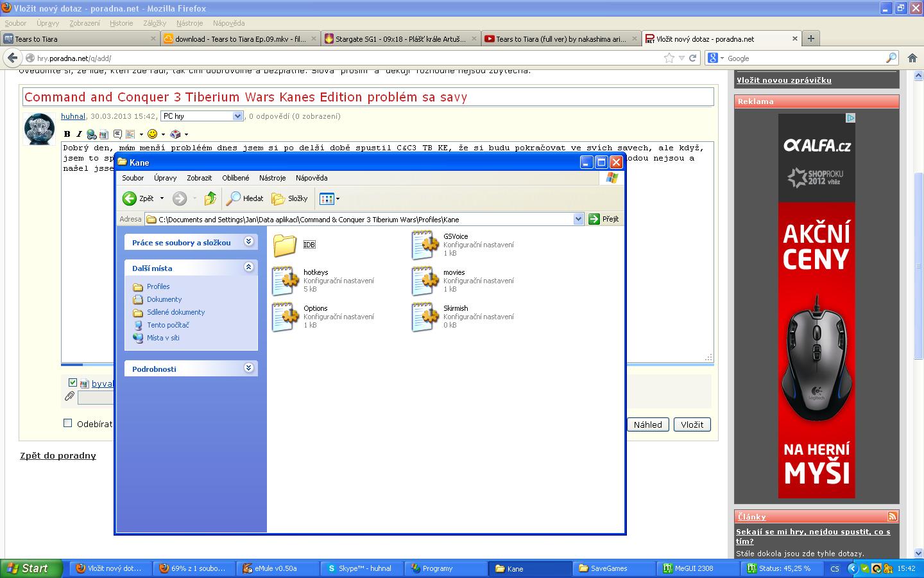
Task: Open the smiley emoticon picker
Action: (x=152, y=134)
